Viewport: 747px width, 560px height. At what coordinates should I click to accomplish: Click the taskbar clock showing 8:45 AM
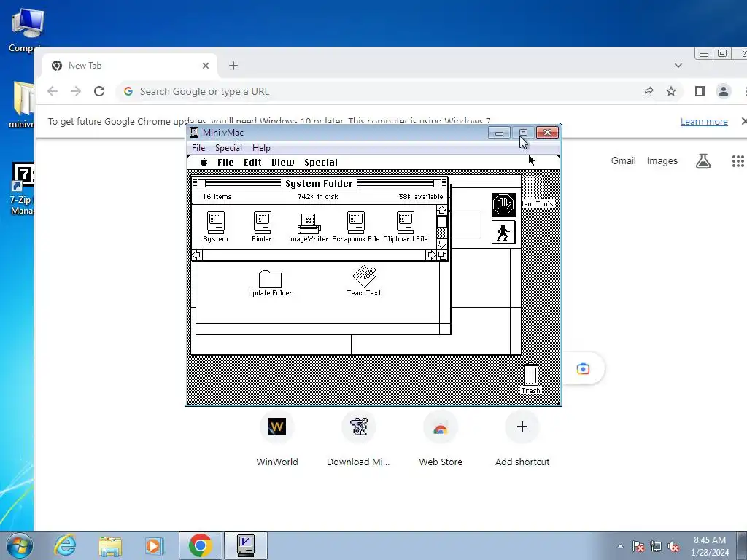click(x=710, y=545)
